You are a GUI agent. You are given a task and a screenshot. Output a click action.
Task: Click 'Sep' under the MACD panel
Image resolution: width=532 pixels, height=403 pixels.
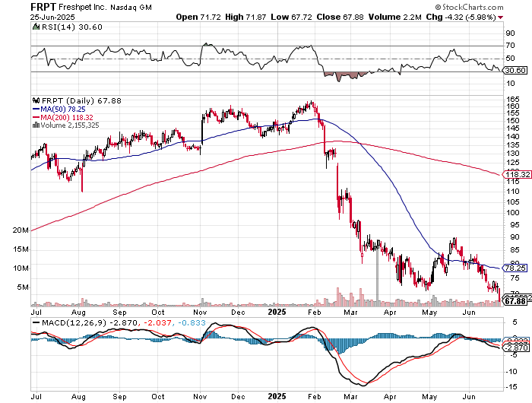pos(119,397)
